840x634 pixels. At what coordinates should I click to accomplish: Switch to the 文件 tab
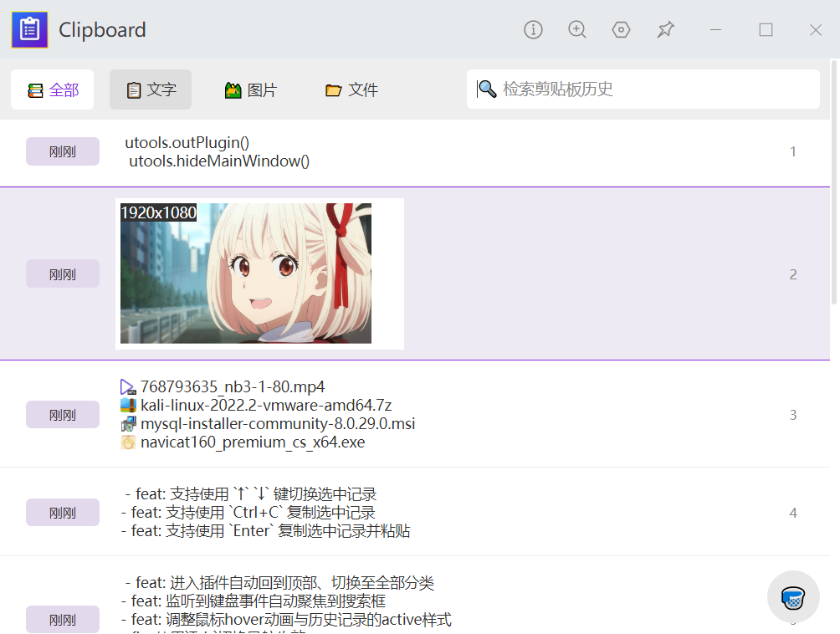click(351, 89)
